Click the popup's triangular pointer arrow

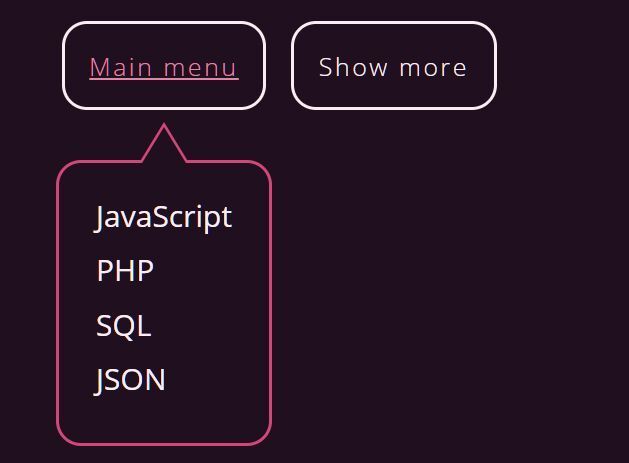164,144
